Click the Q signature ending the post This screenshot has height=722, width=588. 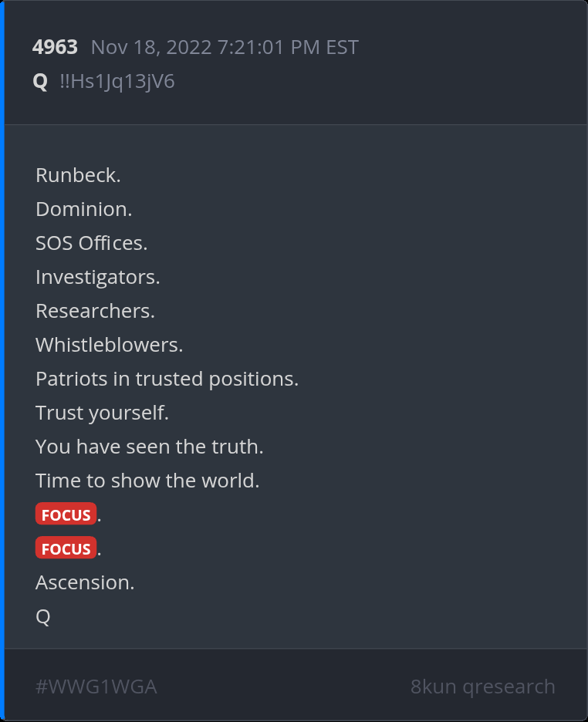click(43, 616)
